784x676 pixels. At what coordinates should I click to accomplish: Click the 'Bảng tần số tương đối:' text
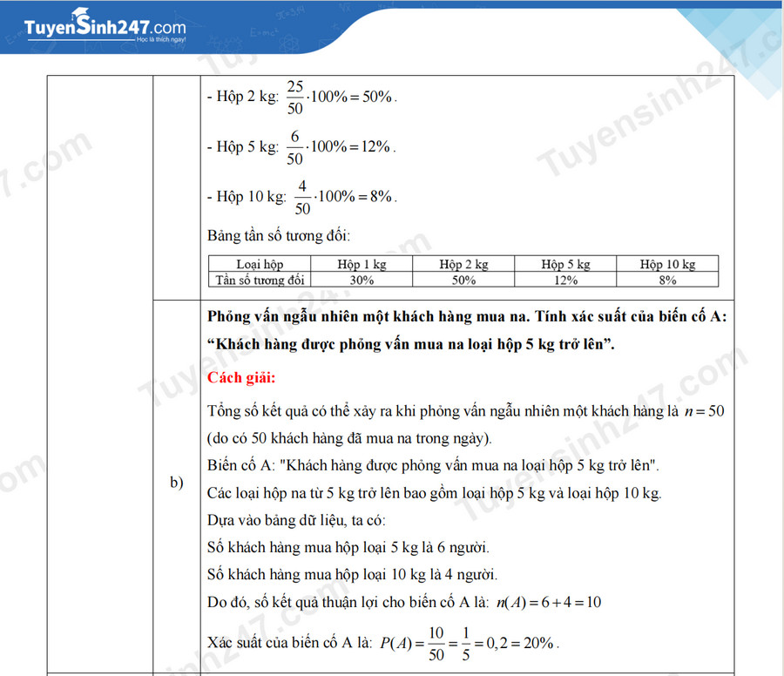pyautogui.click(x=279, y=235)
